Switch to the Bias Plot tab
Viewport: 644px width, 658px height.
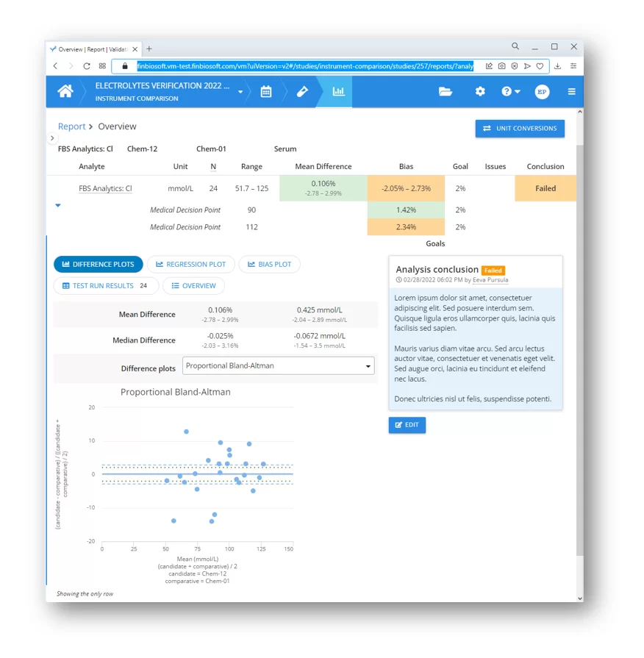(270, 265)
